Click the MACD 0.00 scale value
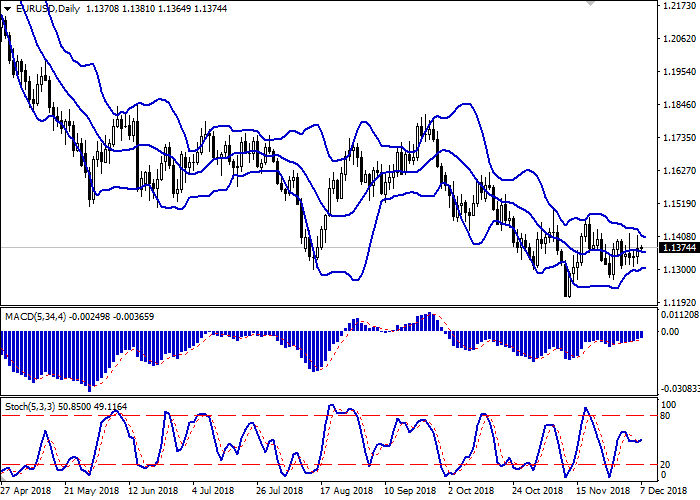700x500 pixels. click(670, 332)
